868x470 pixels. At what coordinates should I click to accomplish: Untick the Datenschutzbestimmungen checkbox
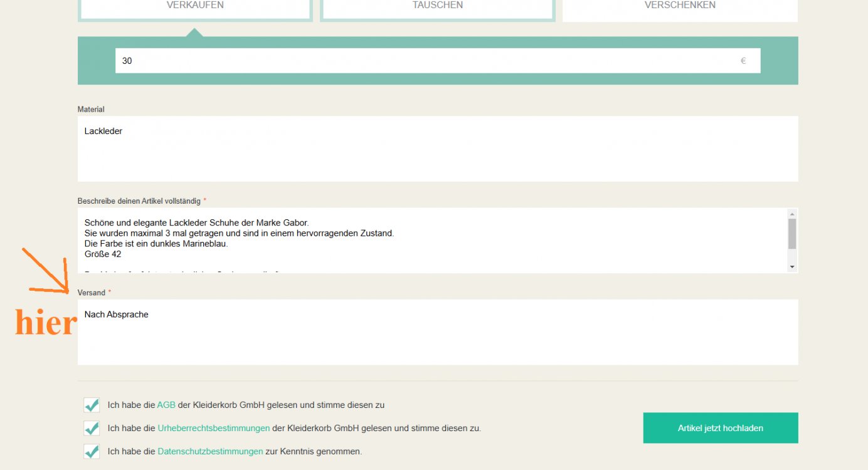click(92, 451)
